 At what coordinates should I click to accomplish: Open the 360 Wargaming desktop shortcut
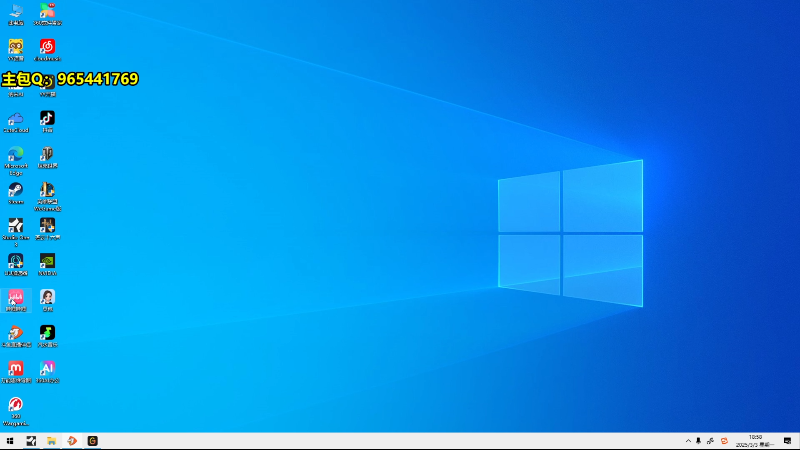(16, 411)
